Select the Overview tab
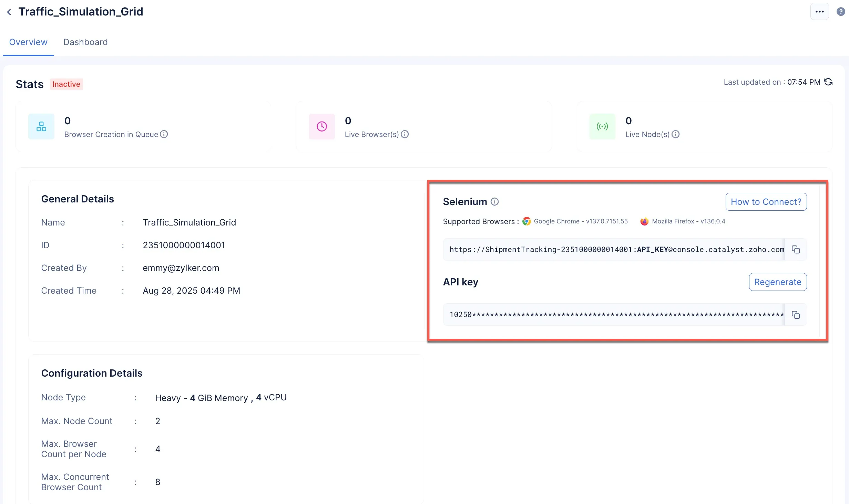The image size is (849, 504). click(28, 42)
